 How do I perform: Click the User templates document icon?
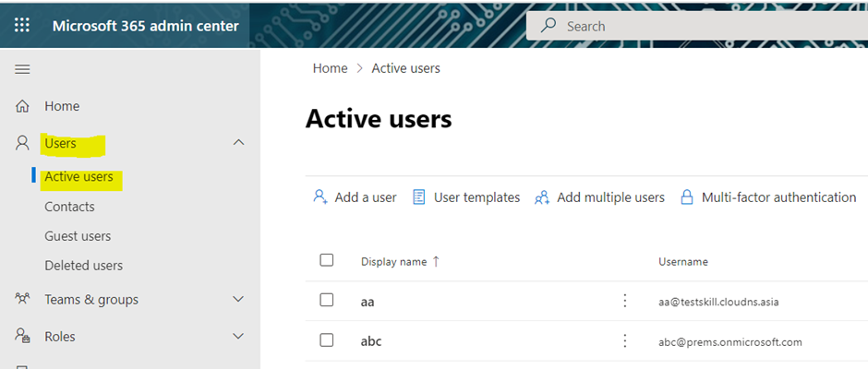419,196
